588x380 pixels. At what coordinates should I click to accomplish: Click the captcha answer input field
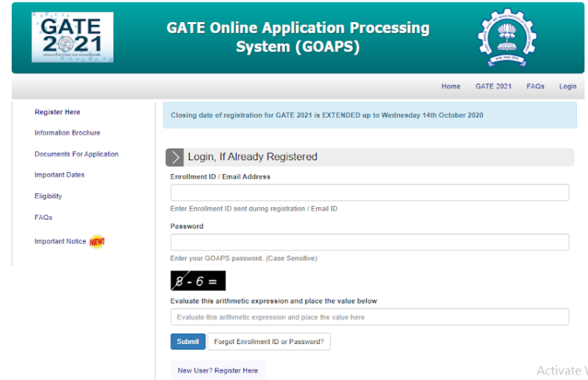pos(370,317)
